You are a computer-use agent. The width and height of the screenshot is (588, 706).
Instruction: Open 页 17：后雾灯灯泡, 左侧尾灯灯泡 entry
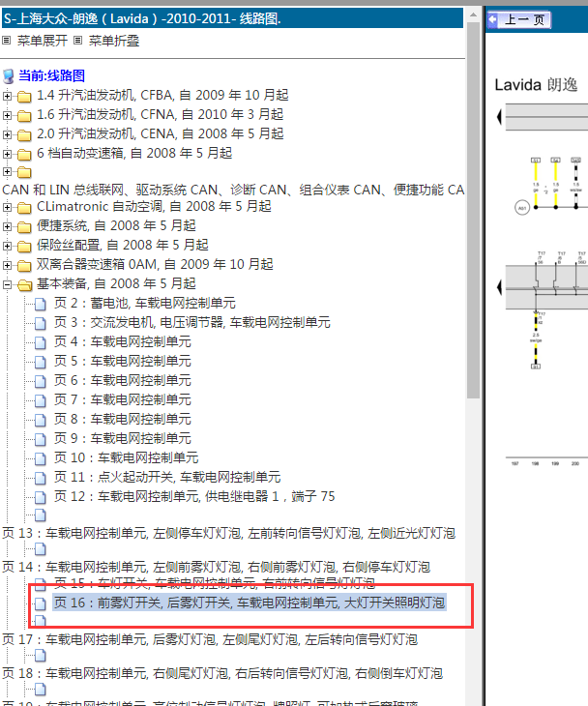tap(209, 639)
